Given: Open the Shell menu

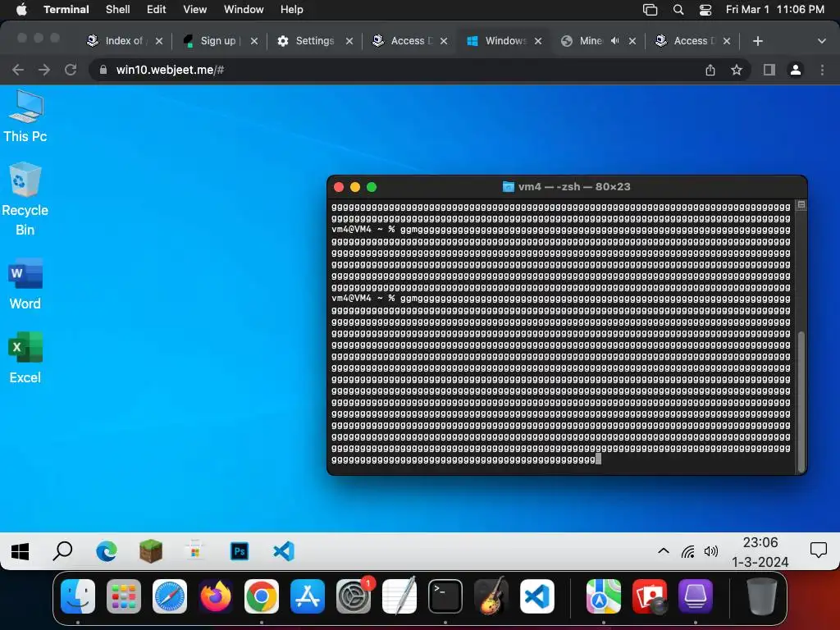Looking at the screenshot, I should point(118,10).
